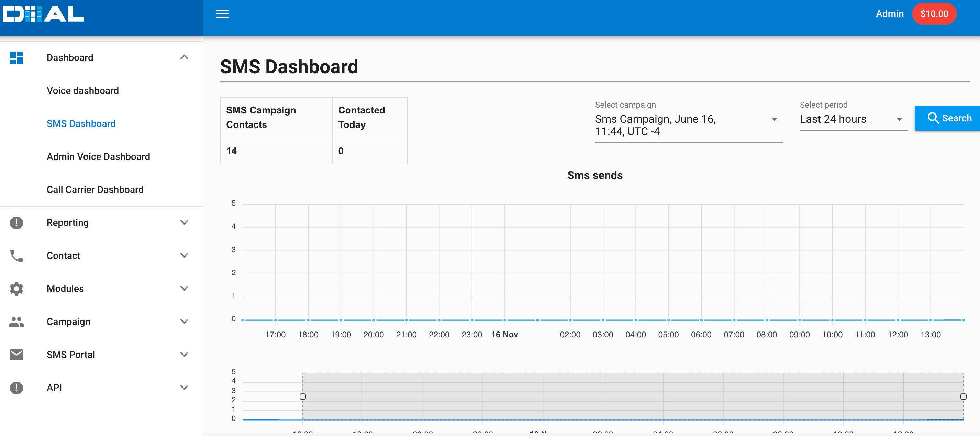Image resolution: width=980 pixels, height=436 pixels.
Task: Click the Contact phone icon
Action: pyautogui.click(x=16, y=255)
